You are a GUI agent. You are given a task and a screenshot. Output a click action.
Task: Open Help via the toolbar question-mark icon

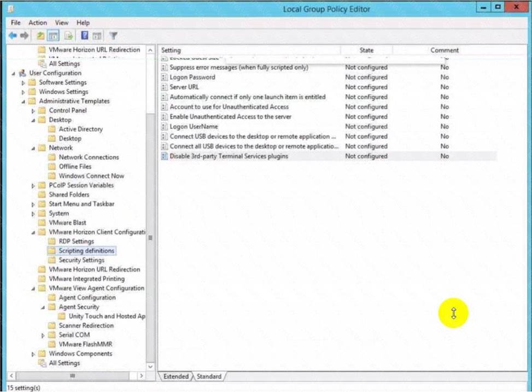(x=85, y=36)
